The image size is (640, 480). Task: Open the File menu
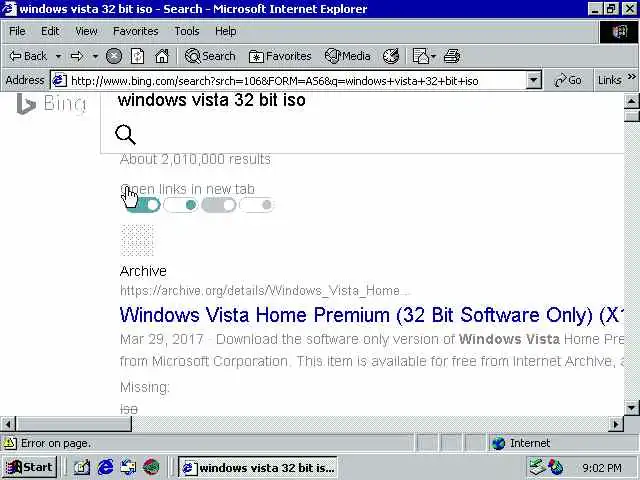click(x=17, y=31)
